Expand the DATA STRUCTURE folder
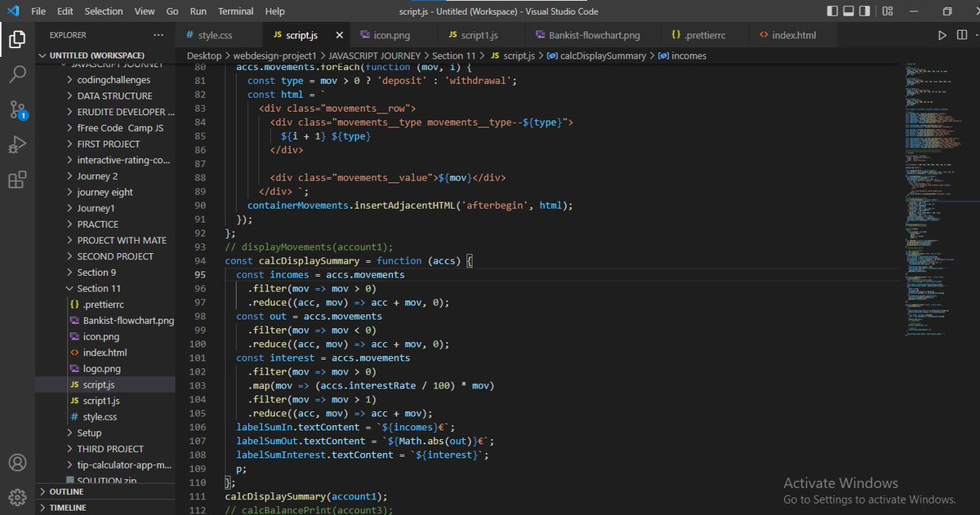The height and width of the screenshot is (515, 980). [x=114, y=95]
